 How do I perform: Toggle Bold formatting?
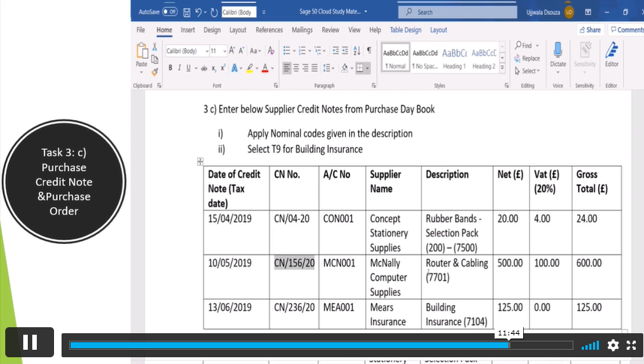170,68
